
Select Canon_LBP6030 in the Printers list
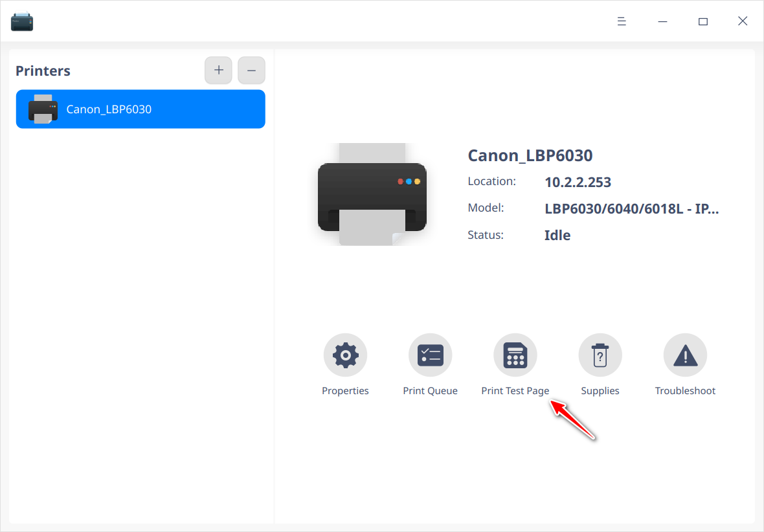point(140,109)
